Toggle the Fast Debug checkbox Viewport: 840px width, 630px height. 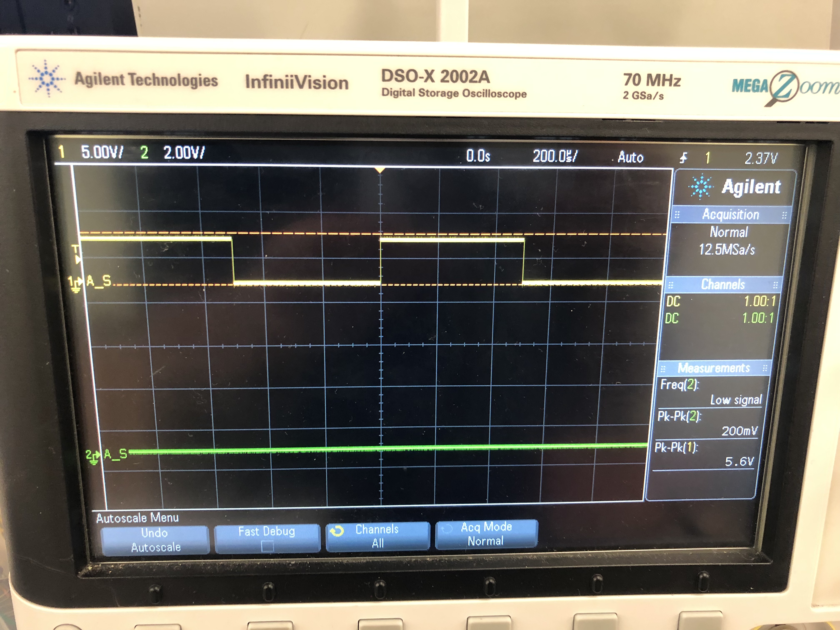(267, 547)
